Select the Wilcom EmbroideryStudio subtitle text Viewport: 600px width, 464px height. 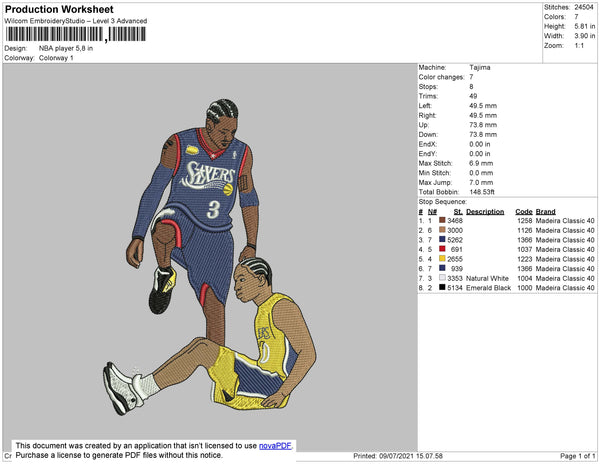[76, 21]
